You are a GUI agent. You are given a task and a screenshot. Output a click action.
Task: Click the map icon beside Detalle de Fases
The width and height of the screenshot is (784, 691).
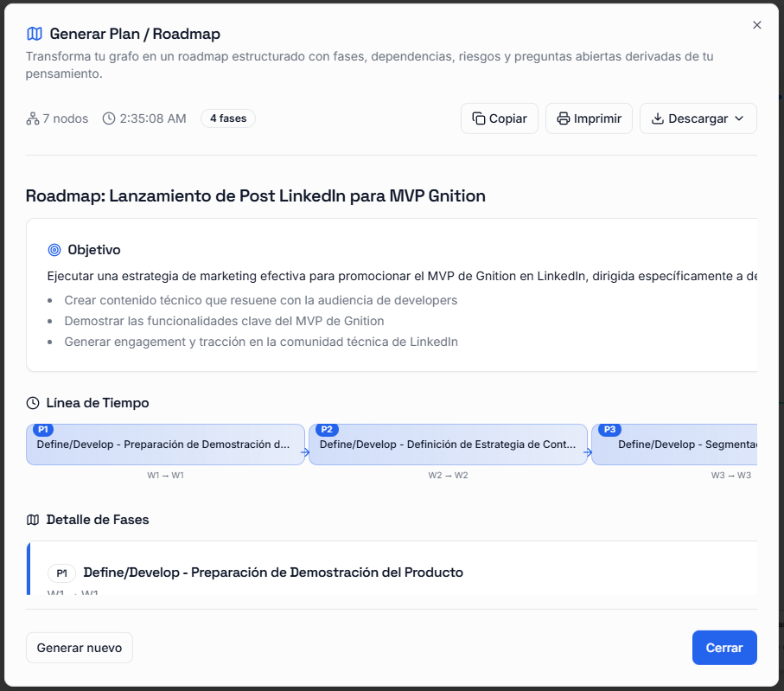click(33, 520)
